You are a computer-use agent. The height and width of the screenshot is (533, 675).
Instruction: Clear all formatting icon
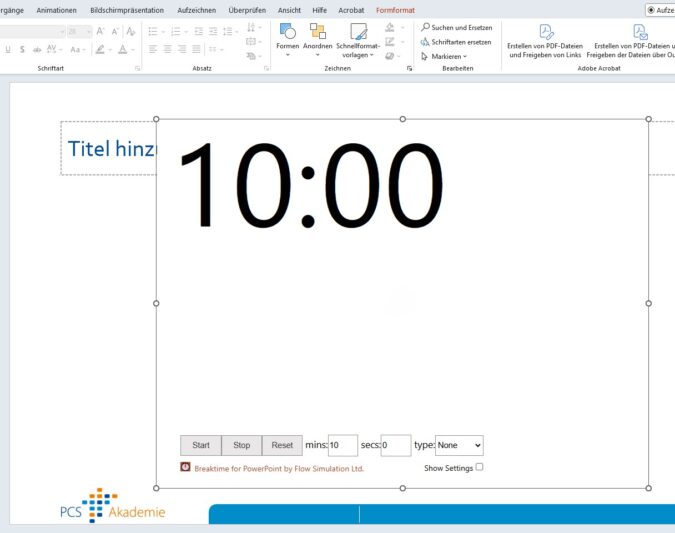[131, 31]
